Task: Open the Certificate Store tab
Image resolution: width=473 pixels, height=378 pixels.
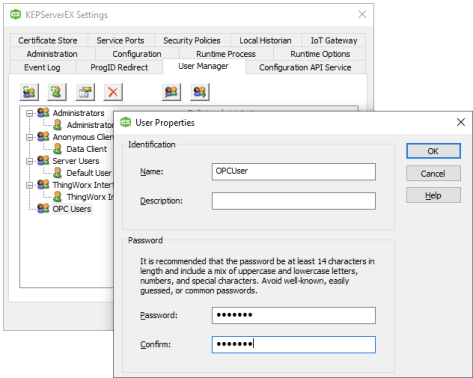Action: pos(48,40)
